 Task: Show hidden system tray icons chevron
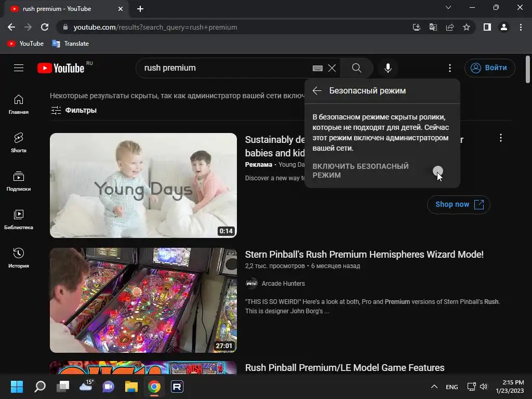click(434, 387)
